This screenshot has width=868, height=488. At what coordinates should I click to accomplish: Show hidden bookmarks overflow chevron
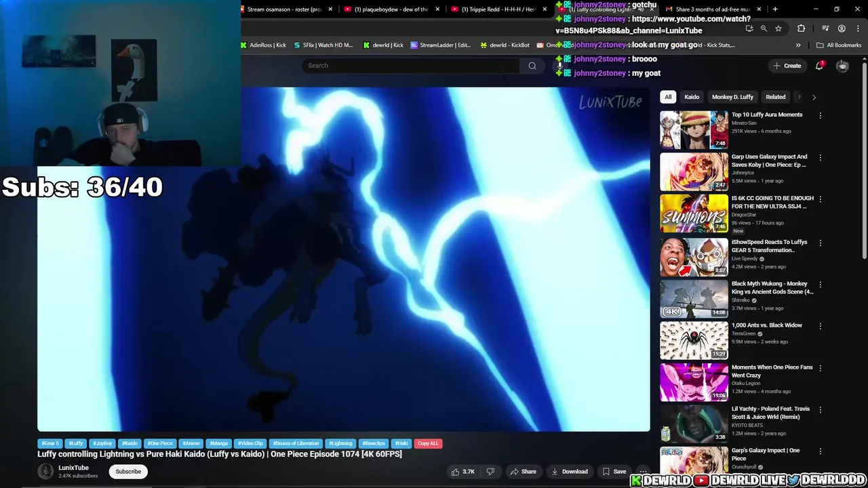(x=798, y=45)
